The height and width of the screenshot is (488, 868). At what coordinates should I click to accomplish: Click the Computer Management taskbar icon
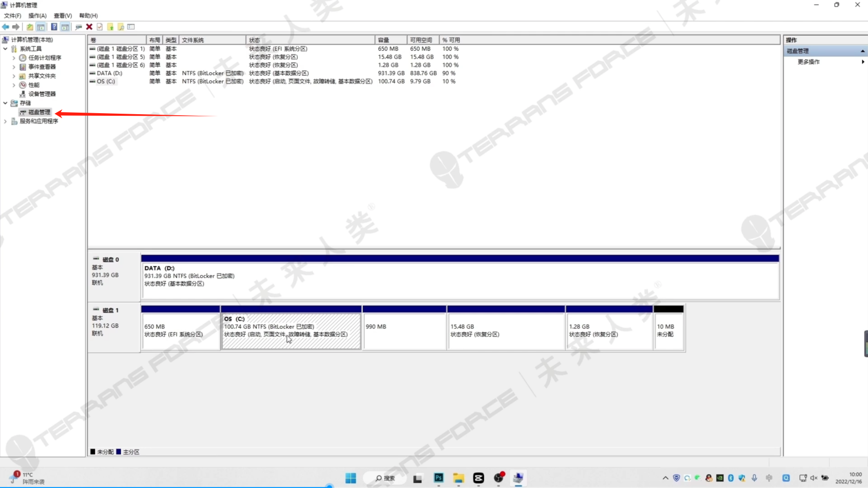click(518, 478)
